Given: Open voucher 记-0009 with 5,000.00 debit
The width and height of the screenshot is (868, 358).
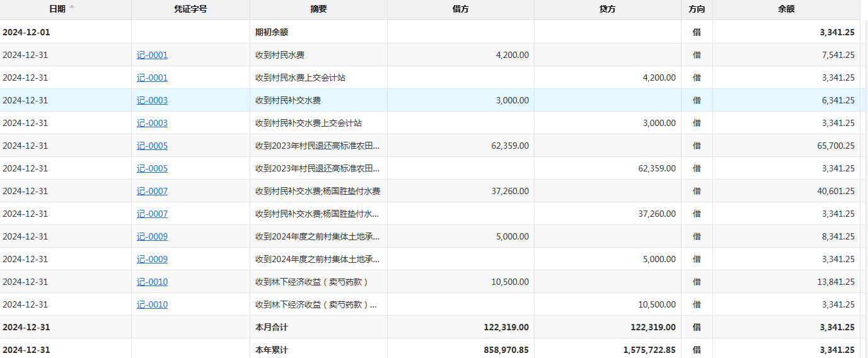Looking at the screenshot, I should 152,236.
